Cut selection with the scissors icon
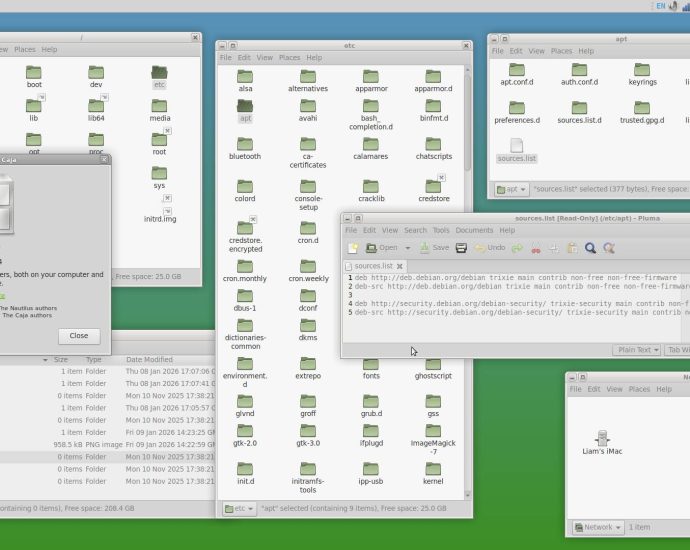This screenshot has height=550, width=690. [536, 249]
